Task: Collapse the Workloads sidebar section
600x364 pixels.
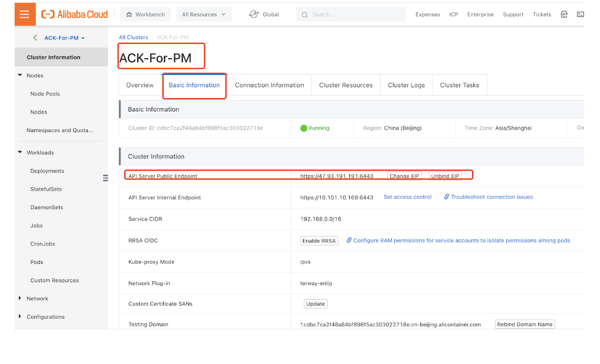Action: point(20,153)
